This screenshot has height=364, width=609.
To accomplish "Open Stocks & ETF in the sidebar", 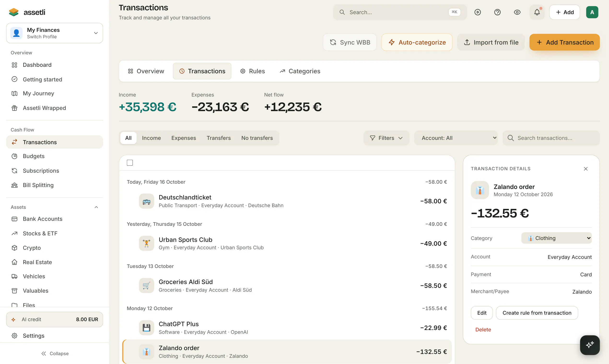I will pos(54,233).
